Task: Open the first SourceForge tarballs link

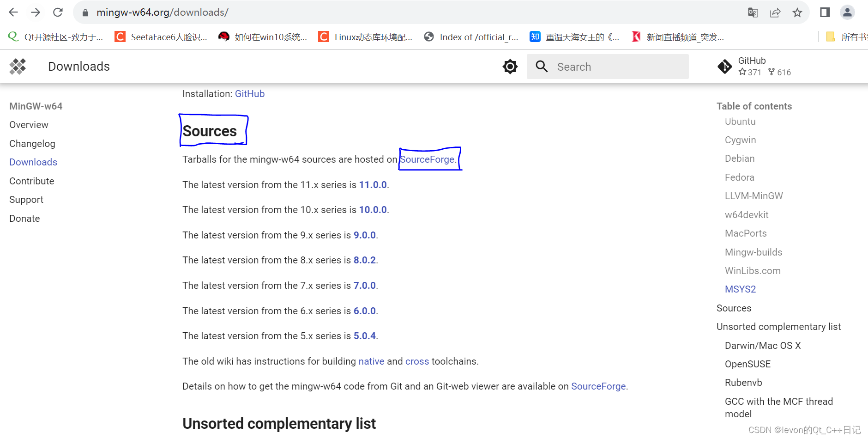Action: tap(428, 159)
